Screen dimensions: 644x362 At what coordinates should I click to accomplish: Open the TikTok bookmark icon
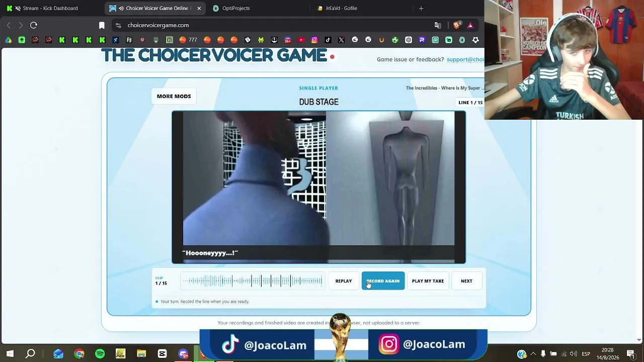[x=328, y=40]
